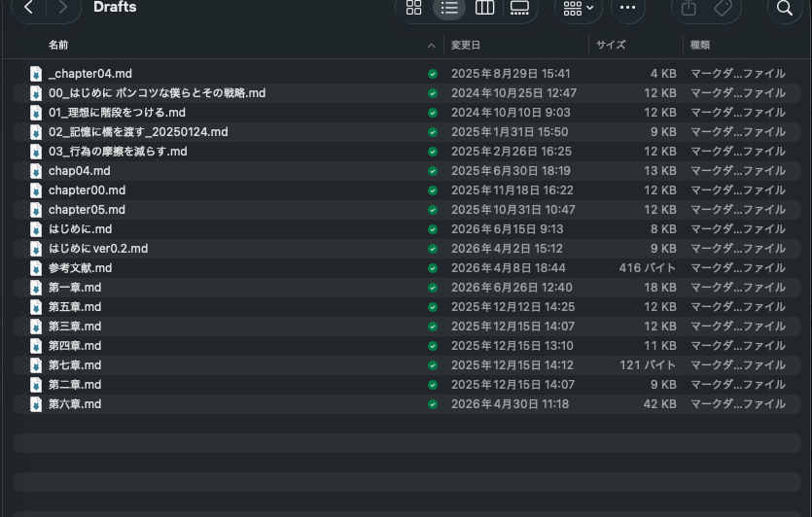Select the file 第一章.md
The height and width of the screenshot is (517, 812).
[75, 288]
